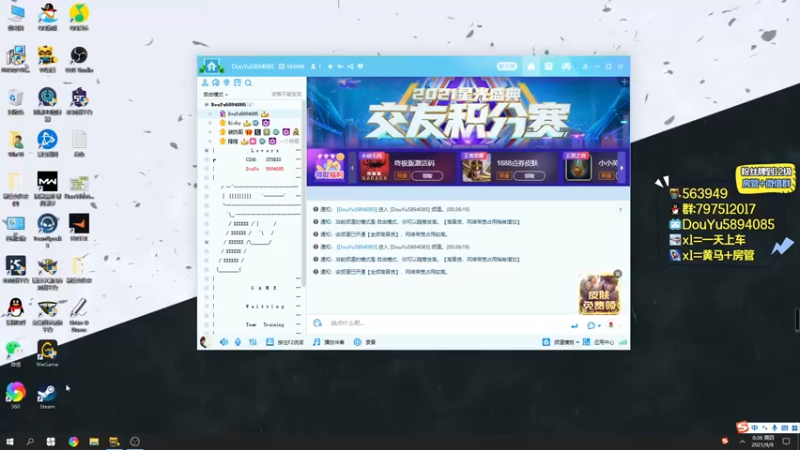Click the star favorite channel icon
The image size is (800, 450).
pos(330,66)
